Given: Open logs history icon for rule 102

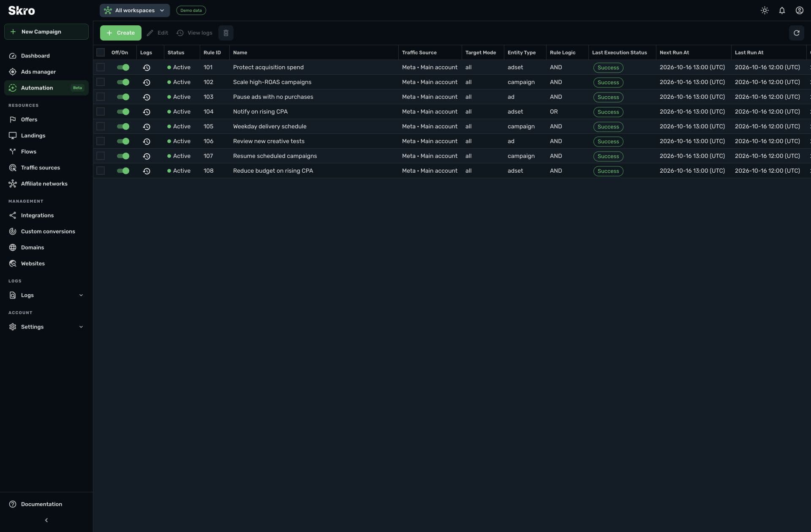Looking at the screenshot, I should 147,82.
